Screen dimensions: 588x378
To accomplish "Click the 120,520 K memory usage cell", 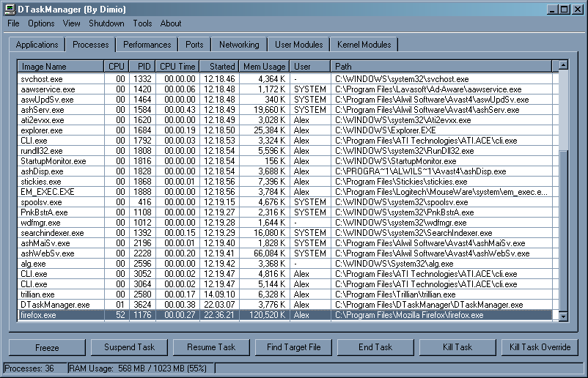I will pyautogui.click(x=265, y=315).
